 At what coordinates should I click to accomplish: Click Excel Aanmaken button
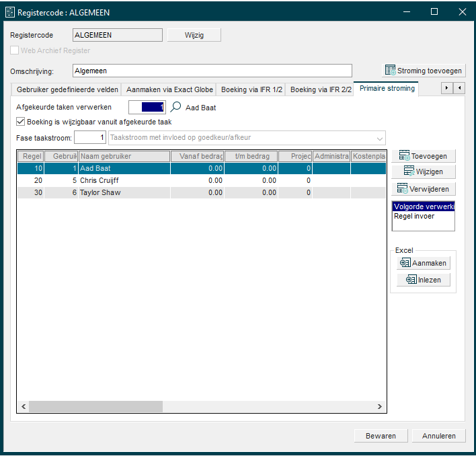click(x=424, y=263)
